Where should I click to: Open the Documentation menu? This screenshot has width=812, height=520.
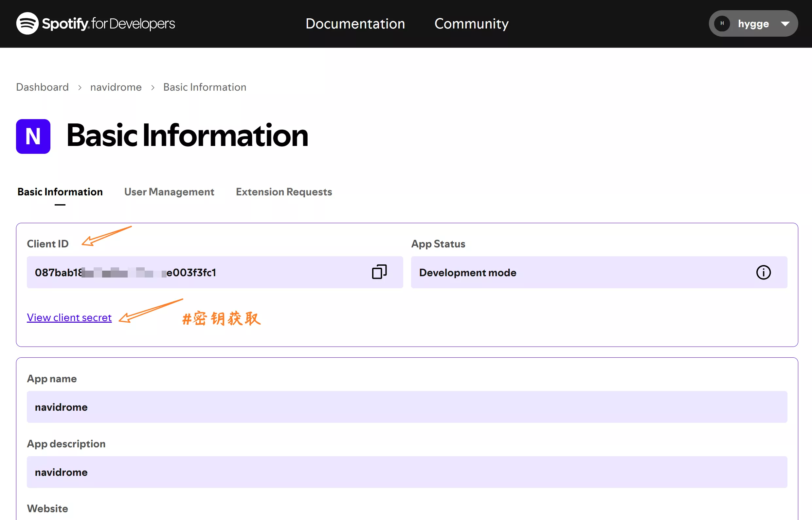tap(355, 23)
